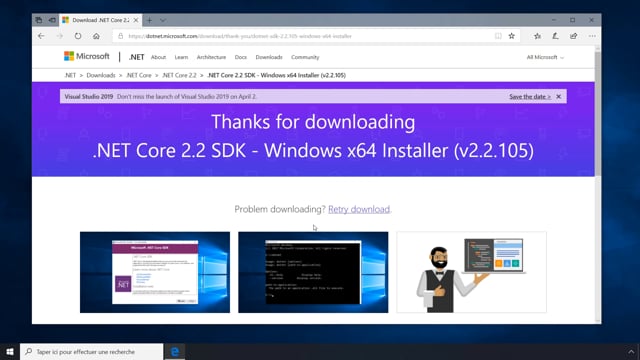
Task: Open Edge Settings and more ellipsis
Action: coord(592,36)
